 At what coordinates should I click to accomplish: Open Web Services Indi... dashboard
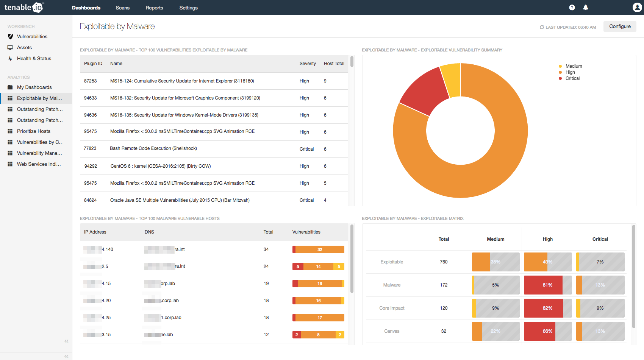tap(39, 164)
